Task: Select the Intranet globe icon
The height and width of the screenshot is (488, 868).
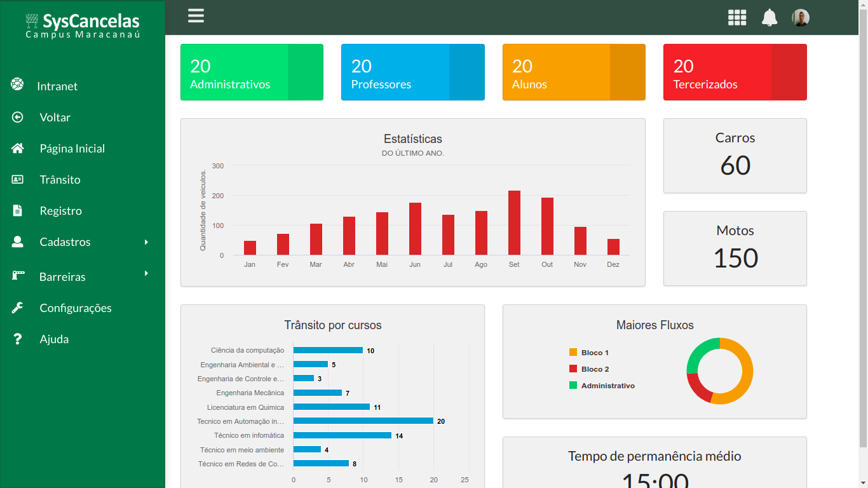Action: pyautogui.click(x=17, y=85)
